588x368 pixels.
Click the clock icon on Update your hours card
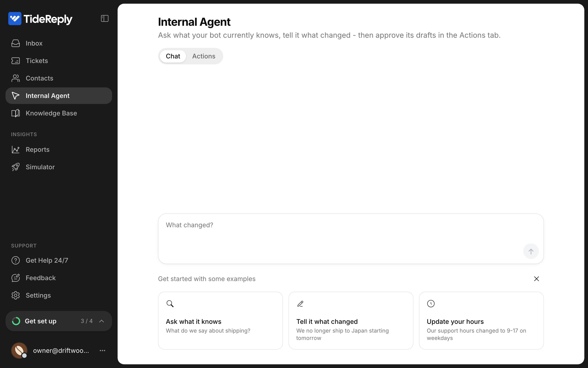(x=431, y=304)
